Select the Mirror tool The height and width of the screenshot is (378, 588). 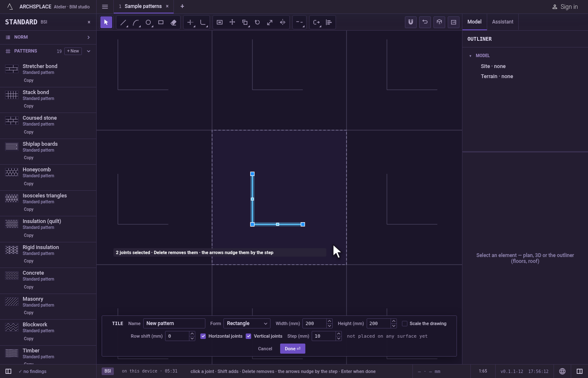(x=283, y=23)
